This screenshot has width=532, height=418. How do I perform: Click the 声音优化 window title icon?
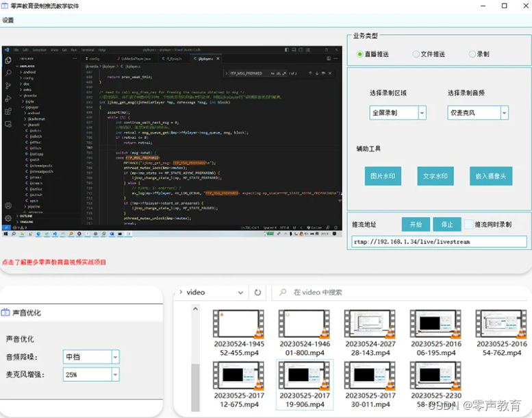[5, 312]
